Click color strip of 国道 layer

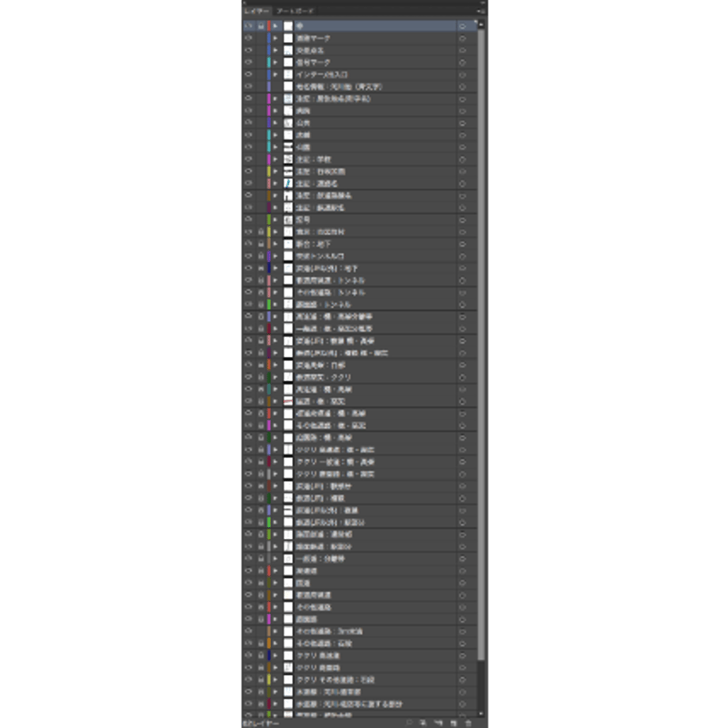pos(269,583)
